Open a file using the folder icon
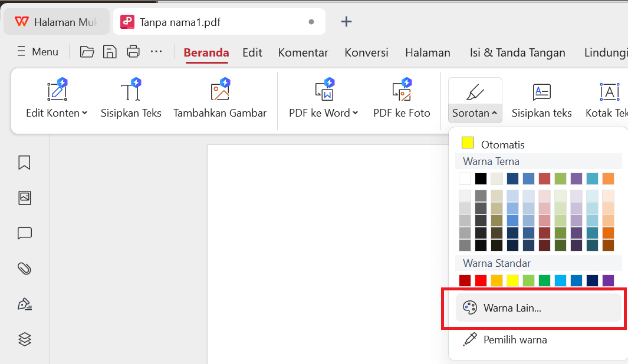This screenshot has height=364, width=628. click(87, 52)
